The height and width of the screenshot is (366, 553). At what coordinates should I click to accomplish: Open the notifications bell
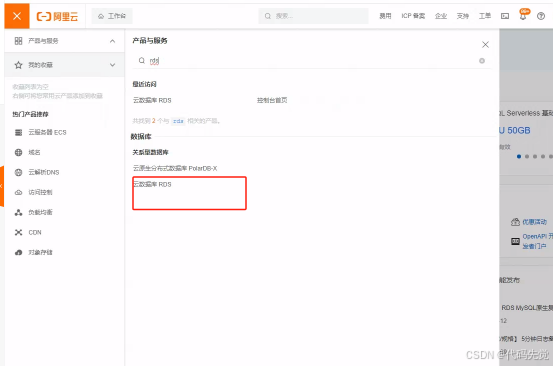[523, 16]
